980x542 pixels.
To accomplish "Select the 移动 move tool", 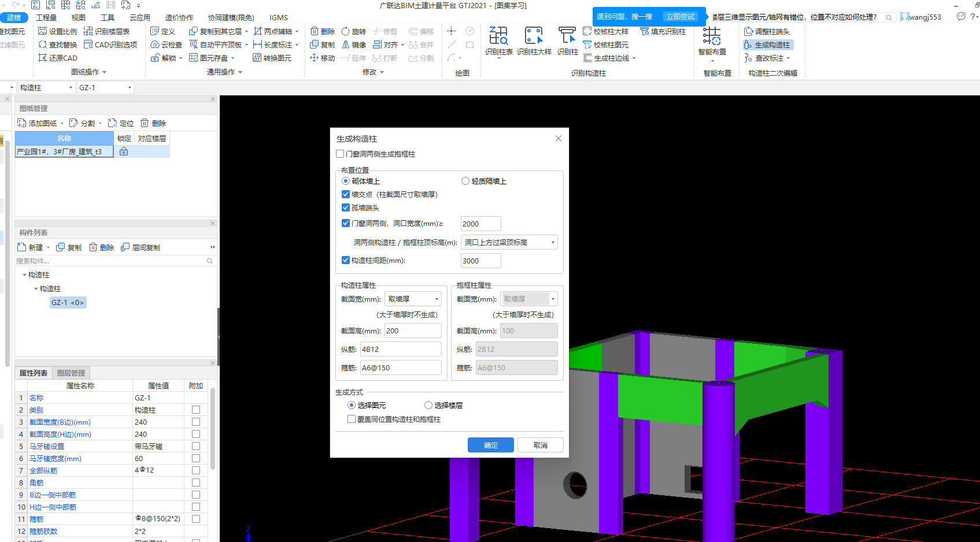I will (x=323, y=58).
